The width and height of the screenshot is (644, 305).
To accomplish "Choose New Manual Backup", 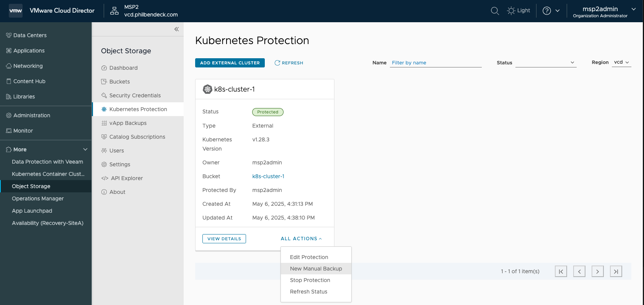I will [316, 269].
